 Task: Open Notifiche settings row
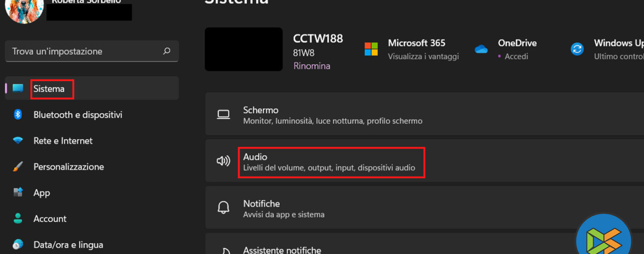332,208
